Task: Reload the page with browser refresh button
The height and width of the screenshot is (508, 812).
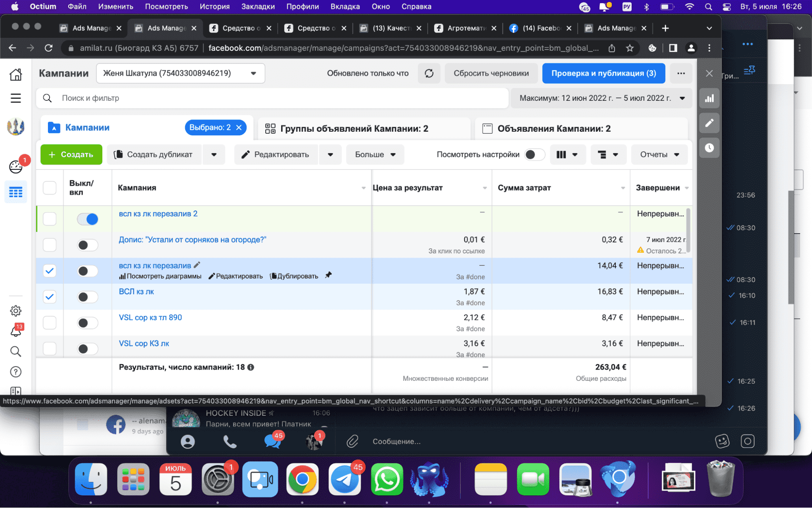Action: [49, 48]
